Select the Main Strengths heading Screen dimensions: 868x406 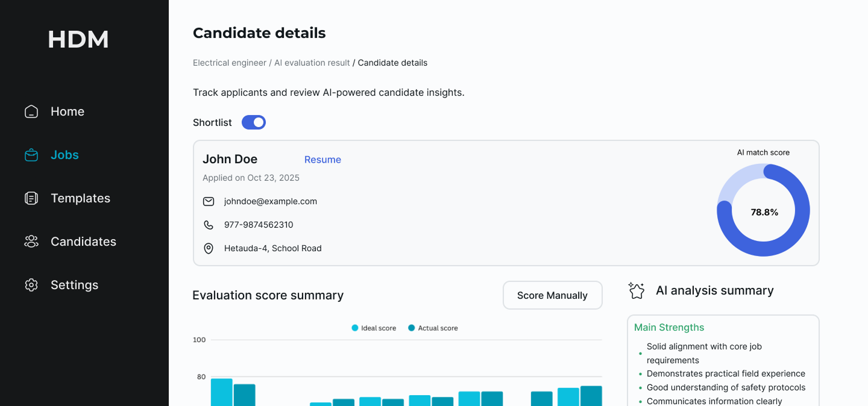669,327
